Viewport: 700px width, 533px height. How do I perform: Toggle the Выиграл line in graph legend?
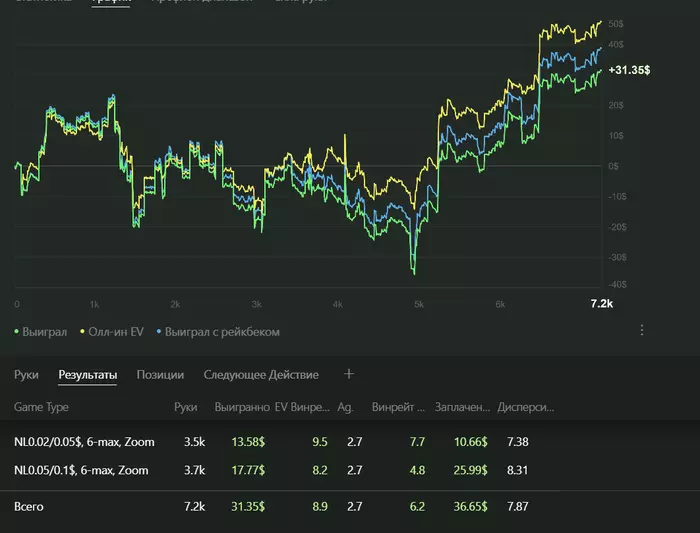click(x=40, y=331)
